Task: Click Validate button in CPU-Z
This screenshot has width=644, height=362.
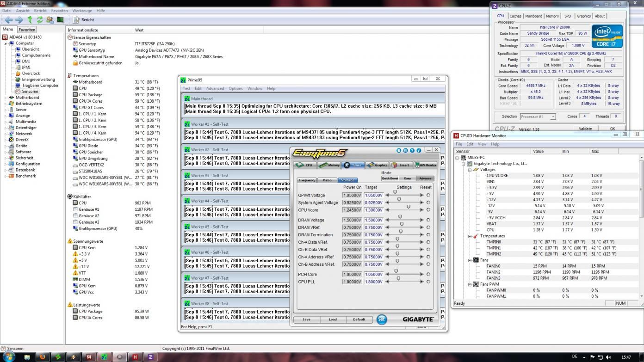Action: click(x=585, y=129)
